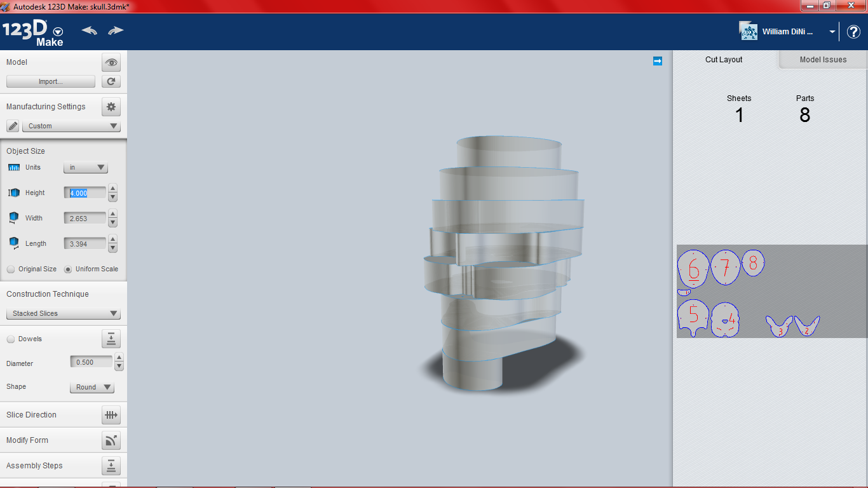The height and width of the screenshot is (488, 868).
Task: Open the William DiNi account dropdown arrow
Action: point(832,32)
